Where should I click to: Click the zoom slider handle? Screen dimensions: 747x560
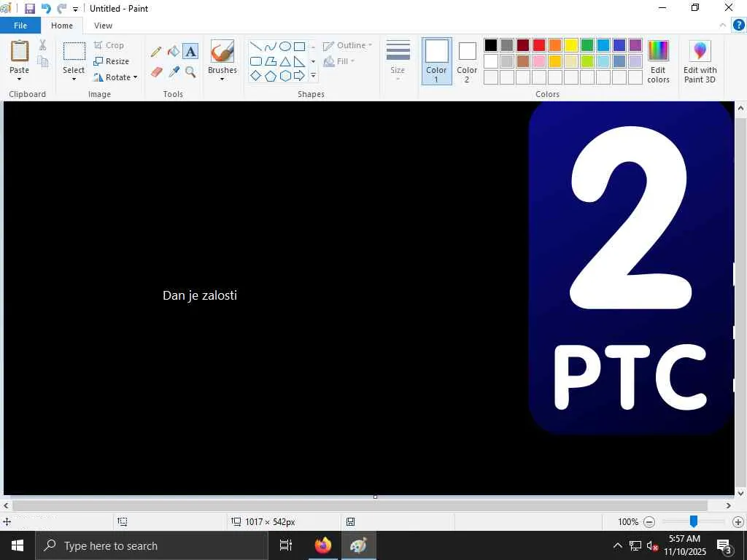(694, 521)
